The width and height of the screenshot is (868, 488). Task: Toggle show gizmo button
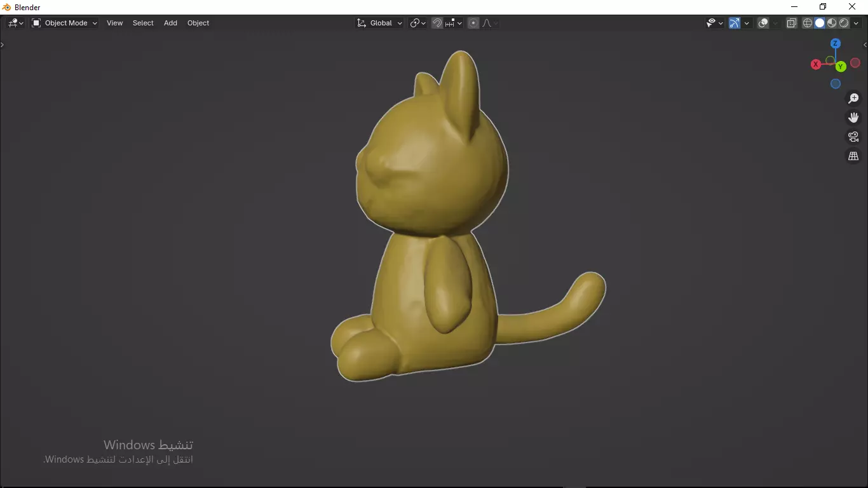[x=735, y=23]
